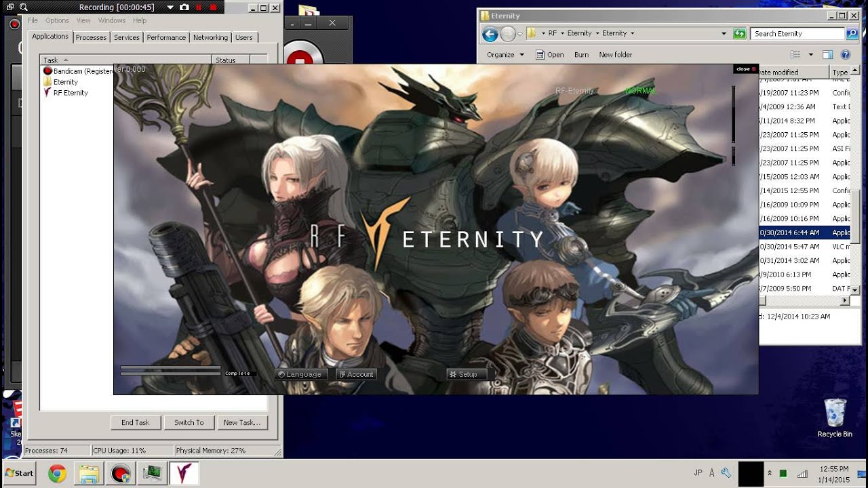Click Open in the Explorer toolbar
868x488 pixels.
pos(550,54)
